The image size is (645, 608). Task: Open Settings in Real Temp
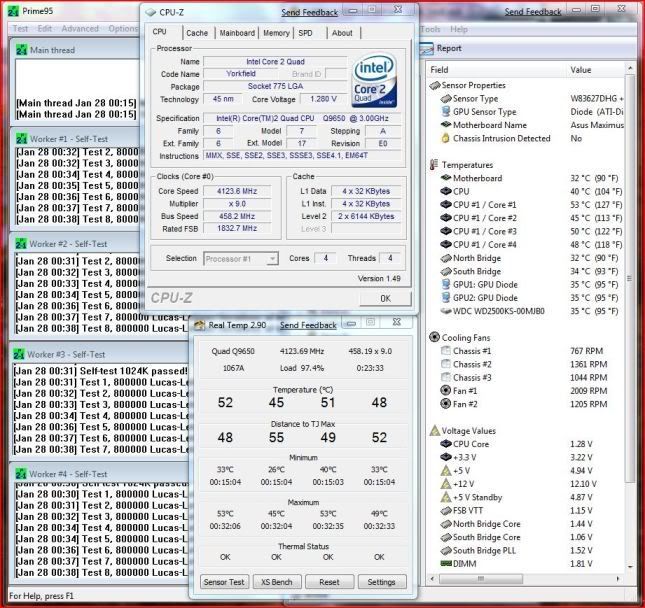381,582
